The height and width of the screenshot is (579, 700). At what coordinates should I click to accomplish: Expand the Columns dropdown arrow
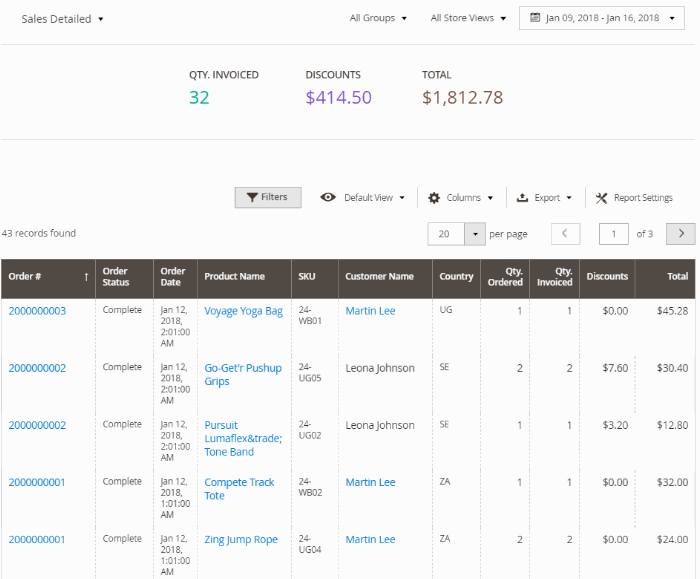click(490, 198)
